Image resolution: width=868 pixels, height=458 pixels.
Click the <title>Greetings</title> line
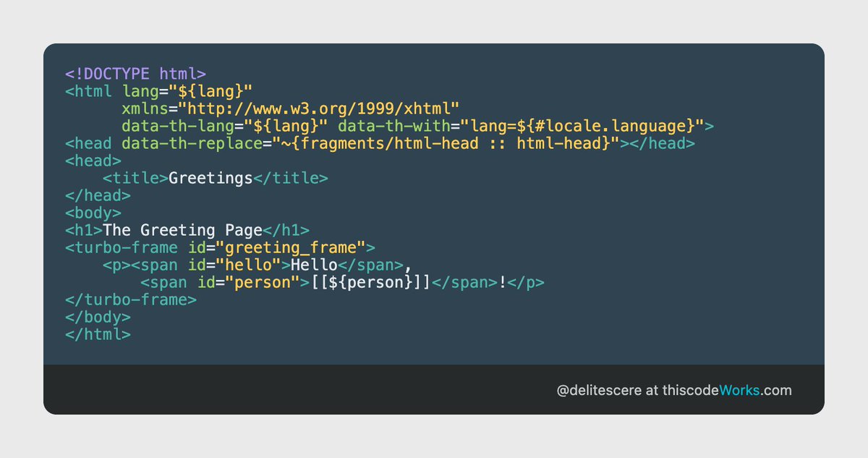coord(216,178)
